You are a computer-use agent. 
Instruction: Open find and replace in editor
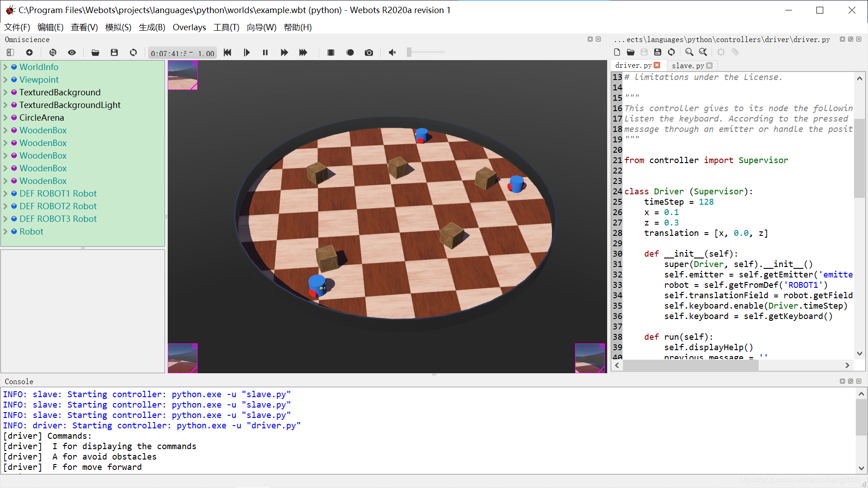click(x=703, y=52)
